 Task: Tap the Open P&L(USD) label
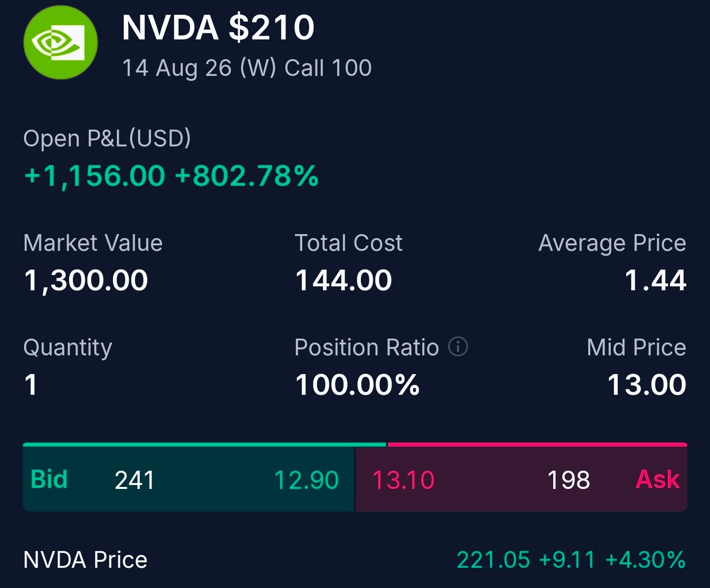(x=107, y=138)
